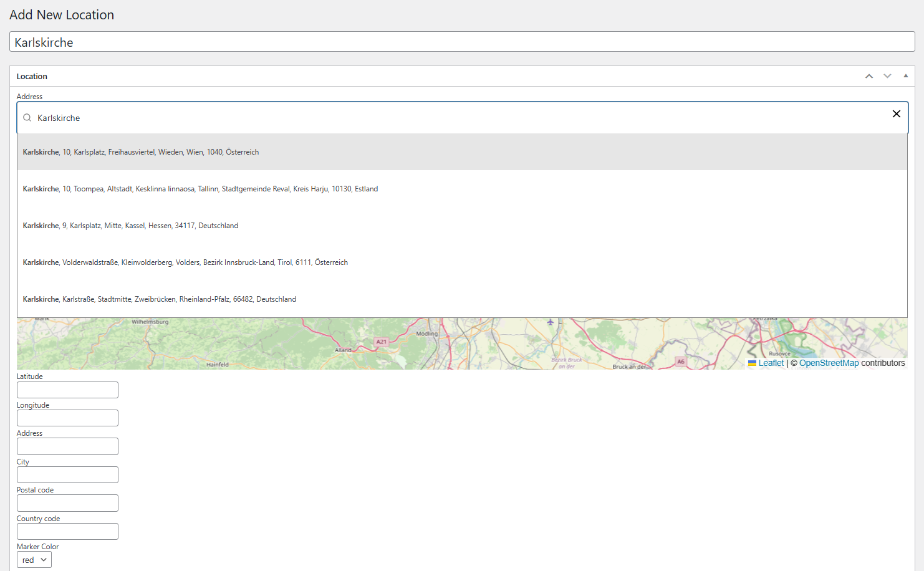The height and width of the screenshot is (571, 924).
Task: Click the Country code input field
Action: click(67, 532)
